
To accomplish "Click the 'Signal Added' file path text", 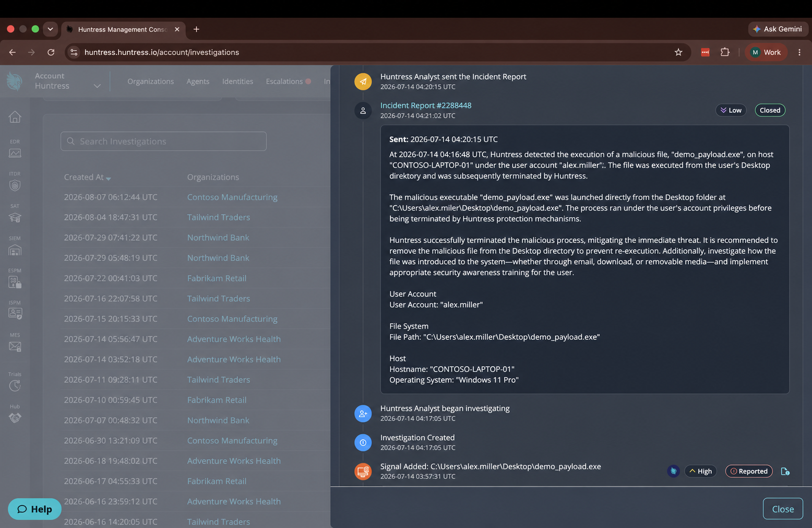I will (x=491, y=466).
